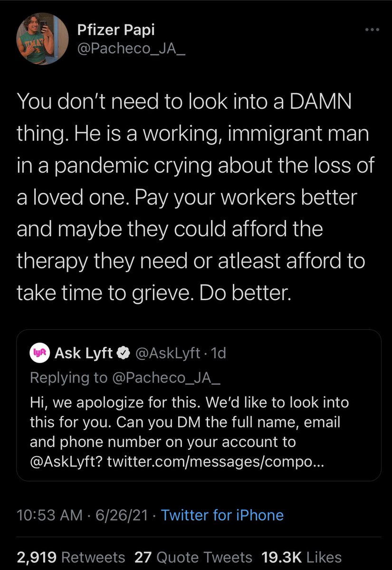Open the Pfizer Papi display name

115,30
